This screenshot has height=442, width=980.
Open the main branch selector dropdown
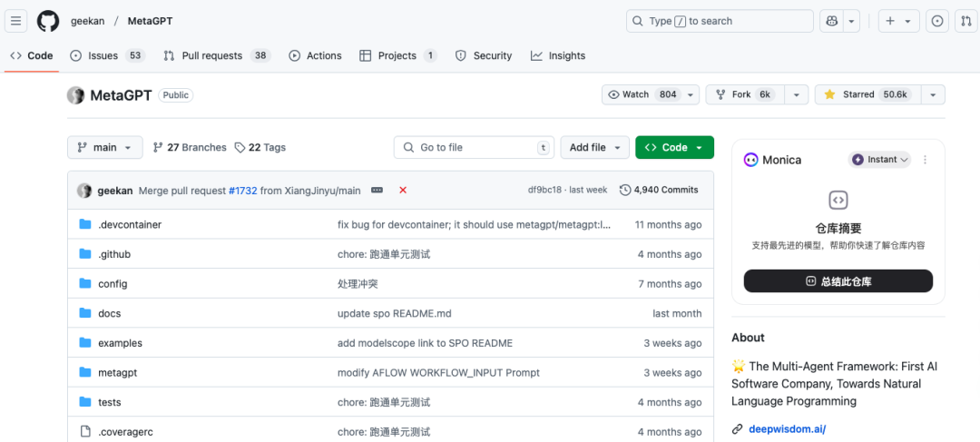pos(105,148)
